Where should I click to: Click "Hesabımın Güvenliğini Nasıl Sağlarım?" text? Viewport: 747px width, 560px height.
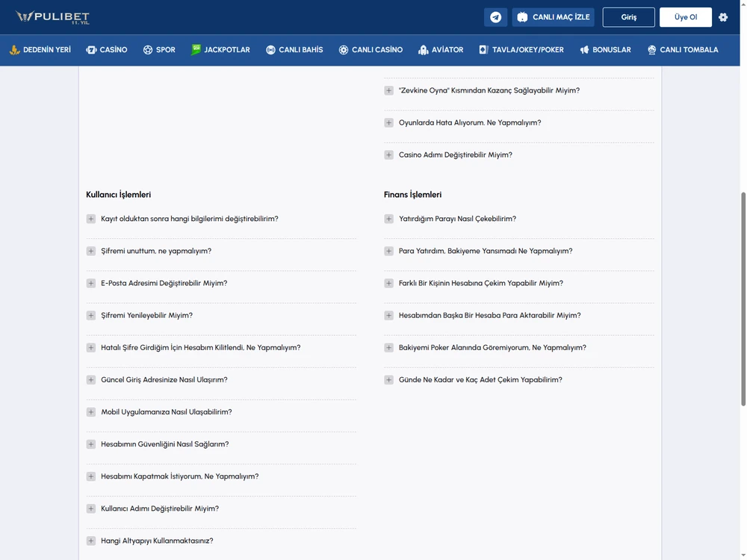coord(165,444)
